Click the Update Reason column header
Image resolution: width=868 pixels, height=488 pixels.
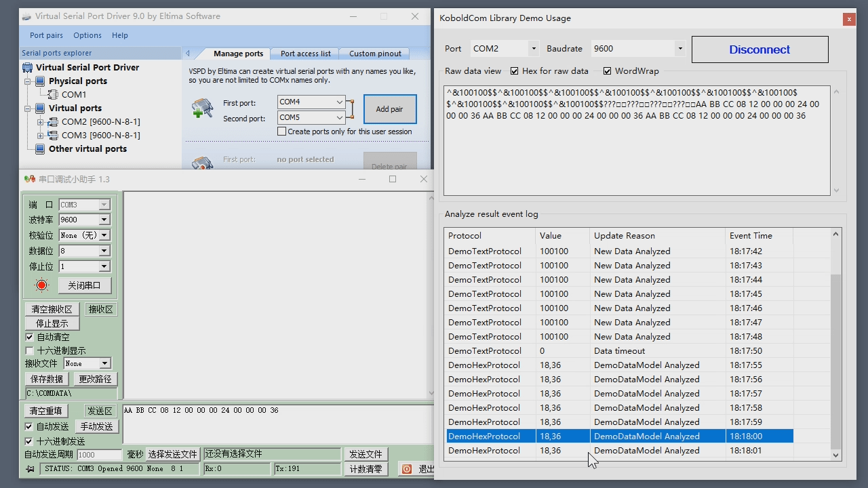coord(657,236)
